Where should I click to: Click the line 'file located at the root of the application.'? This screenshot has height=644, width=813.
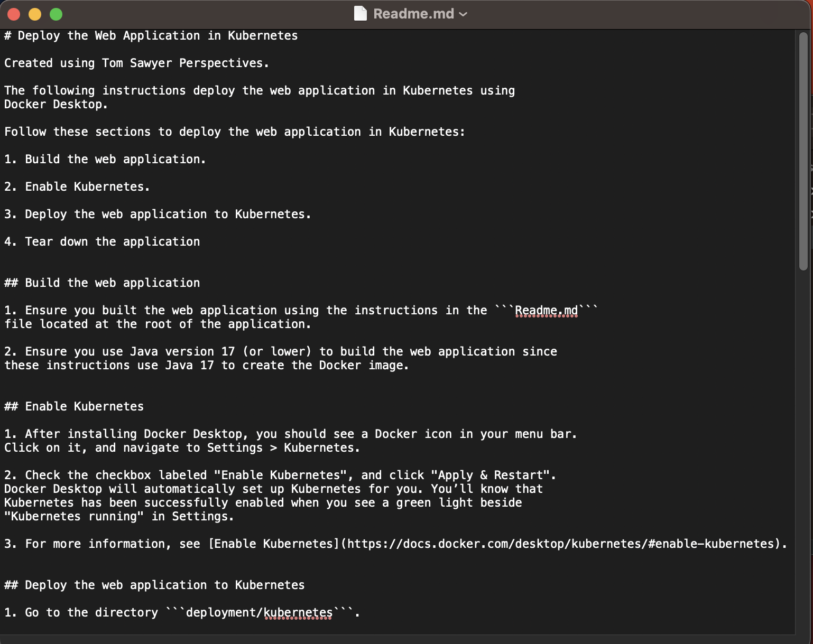point(158,324)
